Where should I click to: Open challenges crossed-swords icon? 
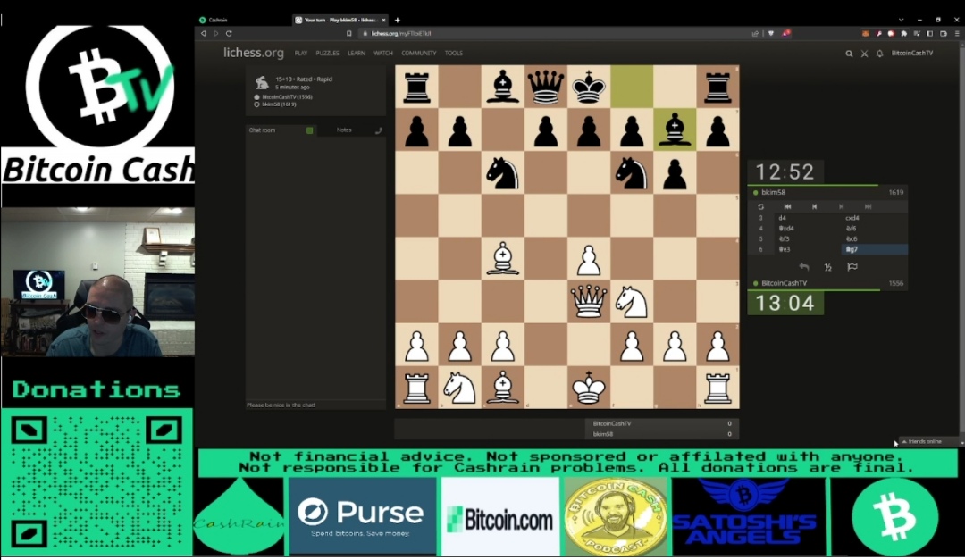pos(864,54)
